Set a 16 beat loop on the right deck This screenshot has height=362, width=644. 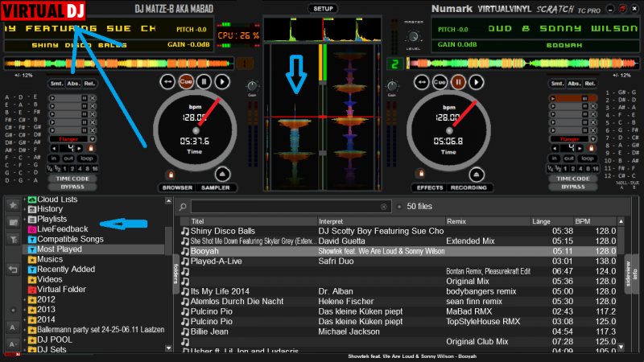pyautogui.click(x=595, y=169)
